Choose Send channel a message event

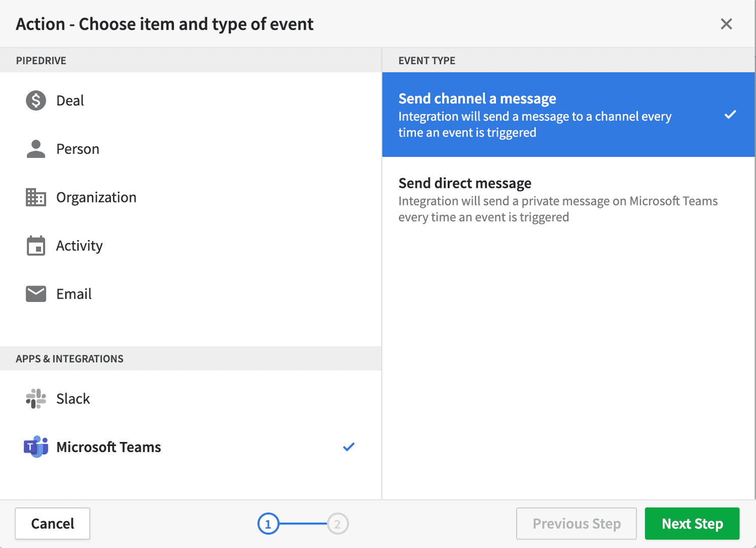(568, 115)
